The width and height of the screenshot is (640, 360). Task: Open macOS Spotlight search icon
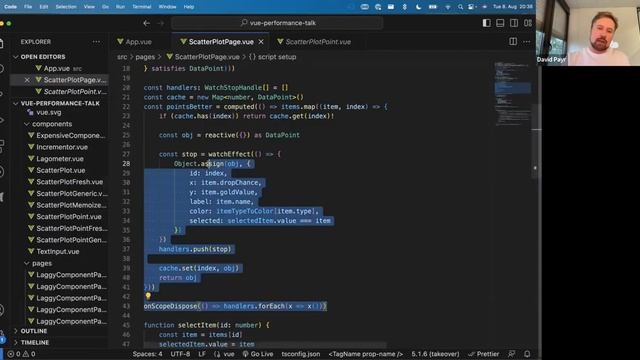(460, 7)
